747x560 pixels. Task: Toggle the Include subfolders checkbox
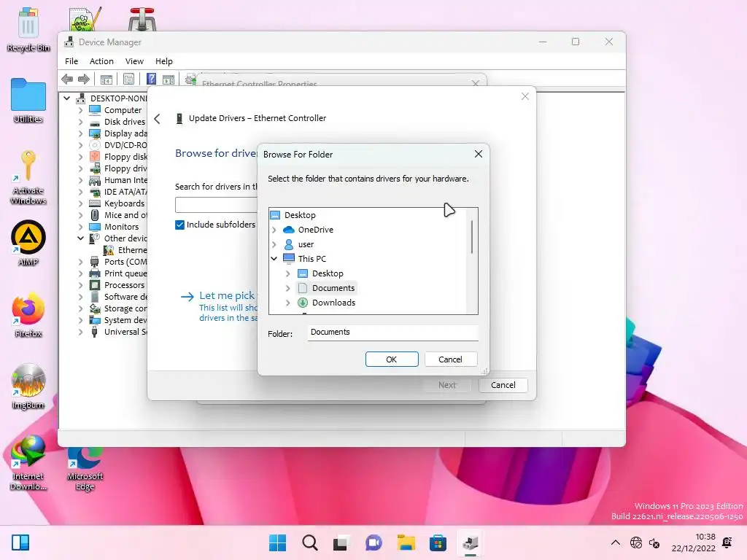coord(179,225)
